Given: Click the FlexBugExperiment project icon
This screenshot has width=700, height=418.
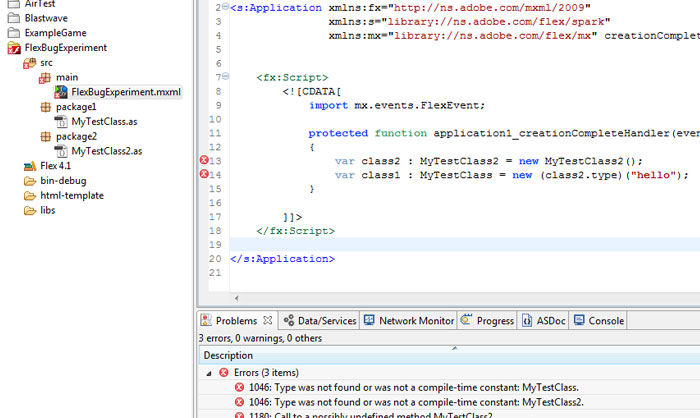Looking at the screenshot, I should point(14,47).
